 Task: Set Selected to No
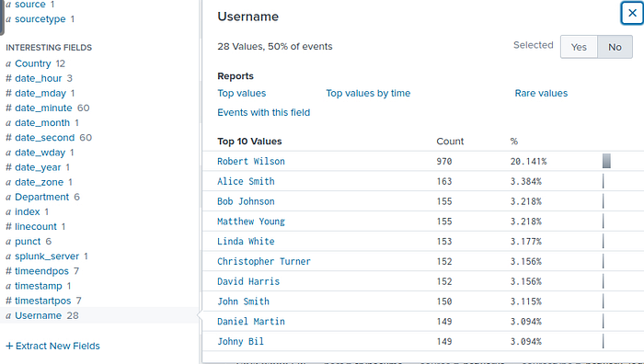coord(615,47)
